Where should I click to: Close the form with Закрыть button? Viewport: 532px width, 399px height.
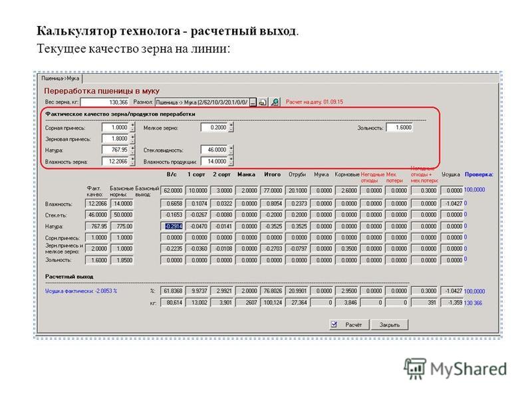(390, 325)
